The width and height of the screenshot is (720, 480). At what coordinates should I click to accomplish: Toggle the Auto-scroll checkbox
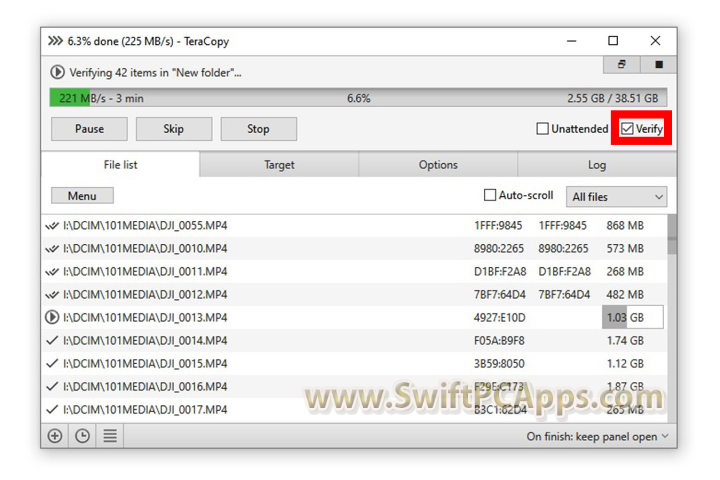(x=490, y=195)
